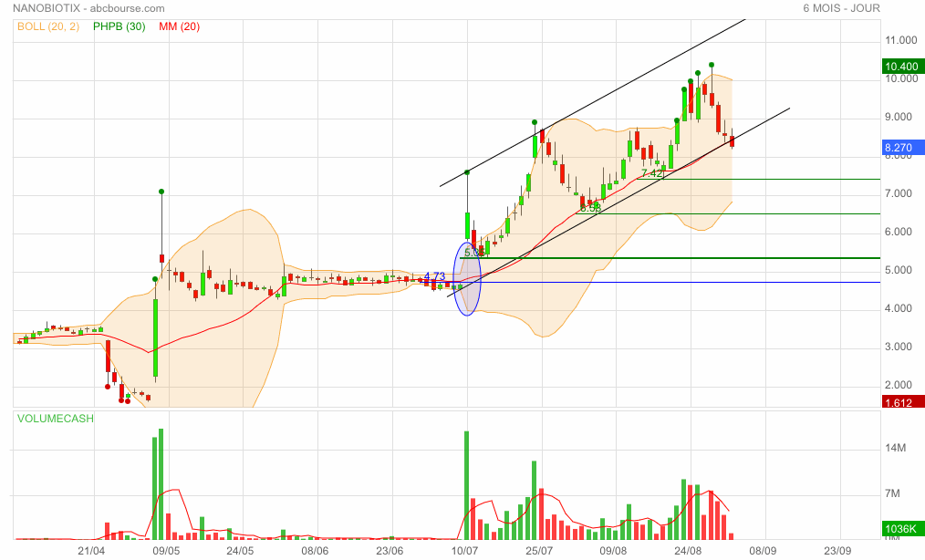The image size is (925, 560).
Task: Click the NANOBIOTIX - abcbourse.com chart title
Action: [88, 8]
